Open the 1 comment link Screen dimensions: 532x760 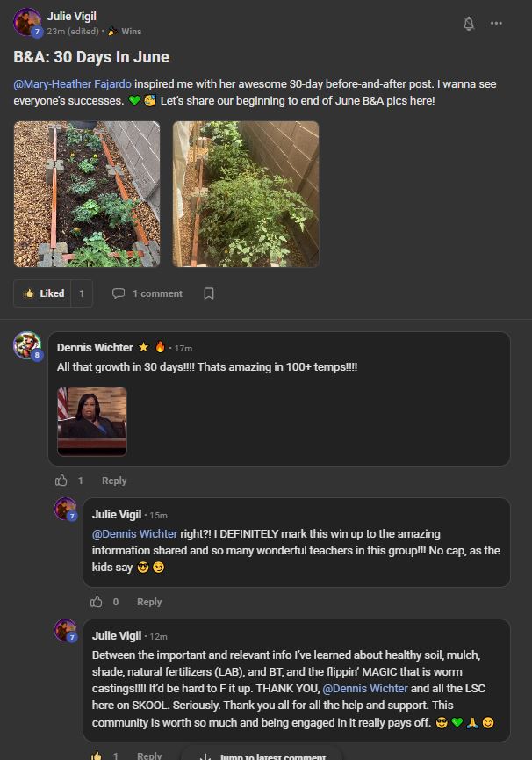coord(147,293)
